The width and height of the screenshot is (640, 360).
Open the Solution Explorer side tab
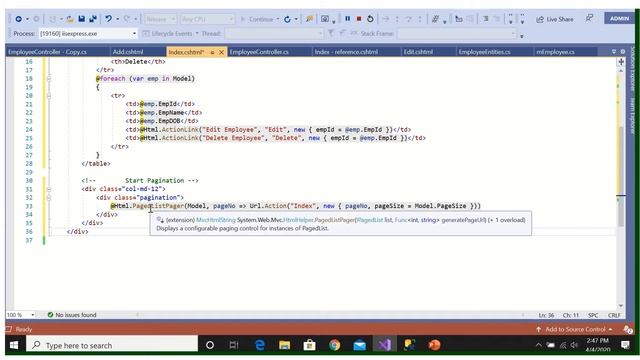(633, 69)
